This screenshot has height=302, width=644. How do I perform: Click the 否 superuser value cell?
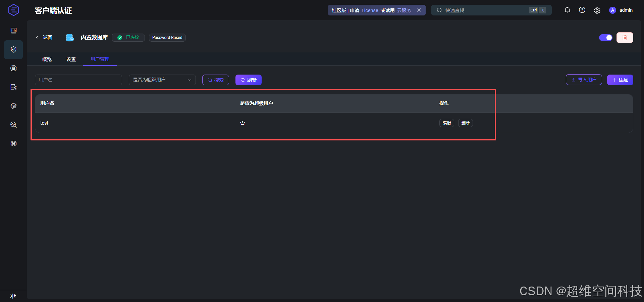click(243, 123)
